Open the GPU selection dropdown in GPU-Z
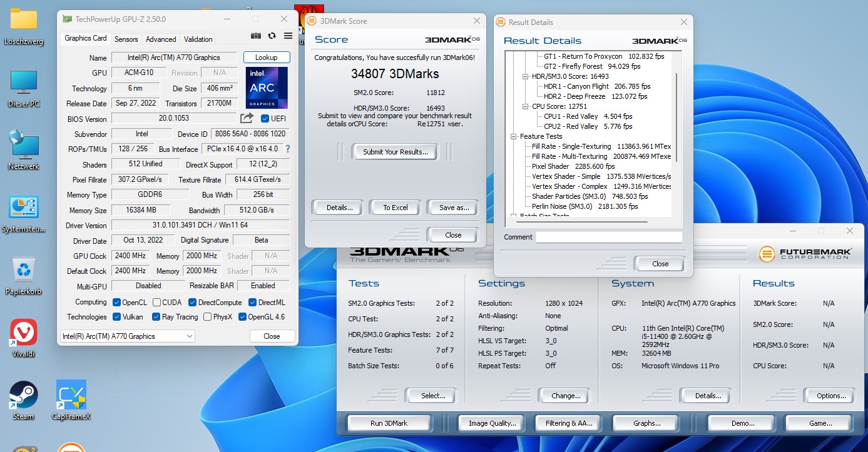 click(x=128, y=336)
